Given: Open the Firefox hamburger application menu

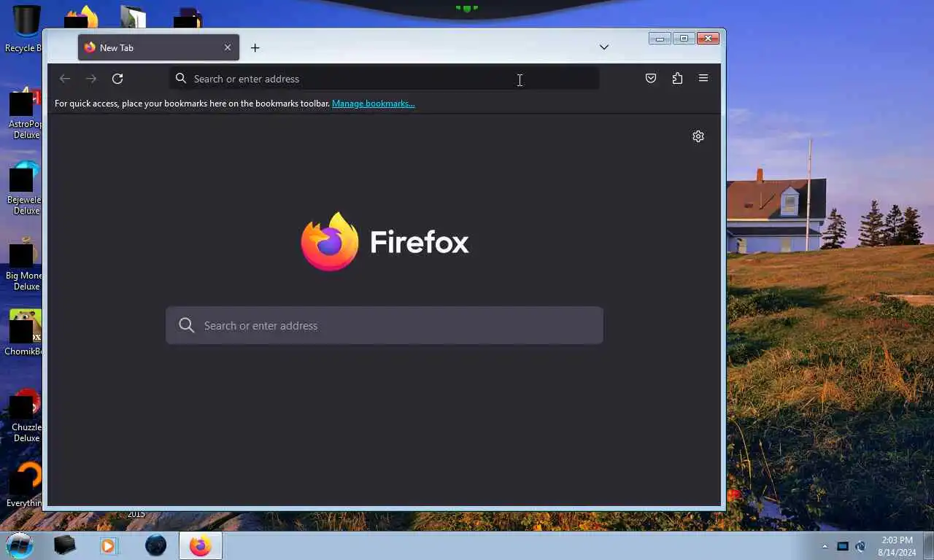Looking at the screenshot, I should pyautogui.click(x=703, y=78).
